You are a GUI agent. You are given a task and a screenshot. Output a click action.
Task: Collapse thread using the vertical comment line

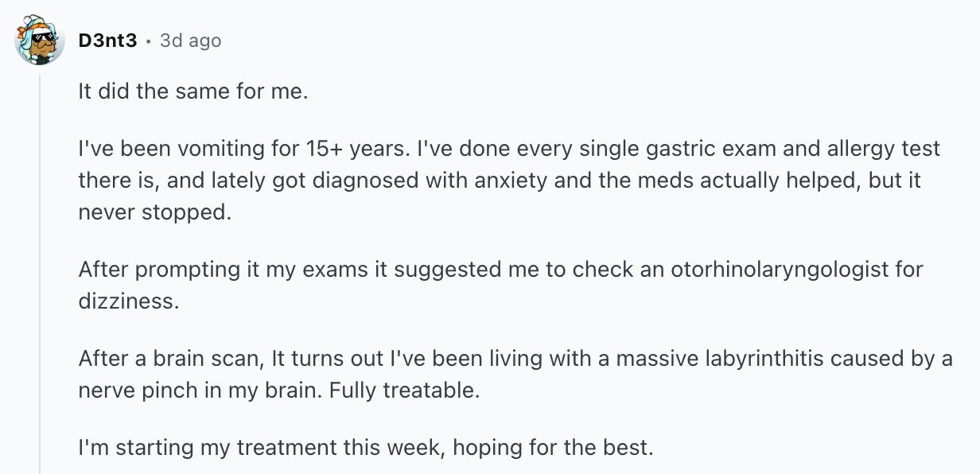pyautogui.click(x=40, y=270)
